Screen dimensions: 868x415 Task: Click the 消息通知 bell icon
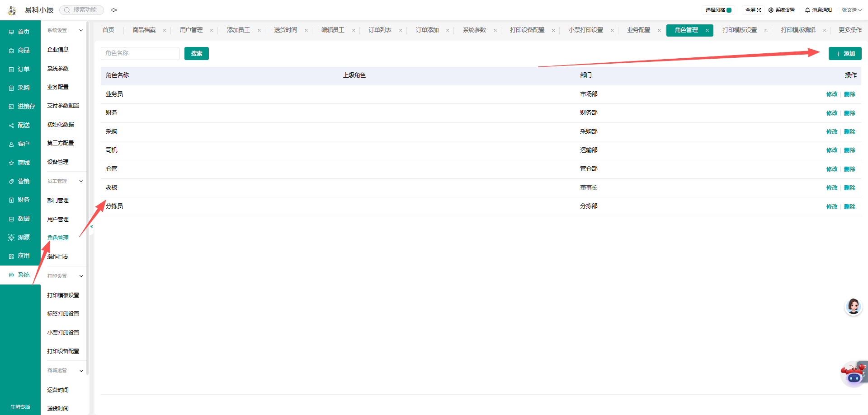[x=807, y=10]
